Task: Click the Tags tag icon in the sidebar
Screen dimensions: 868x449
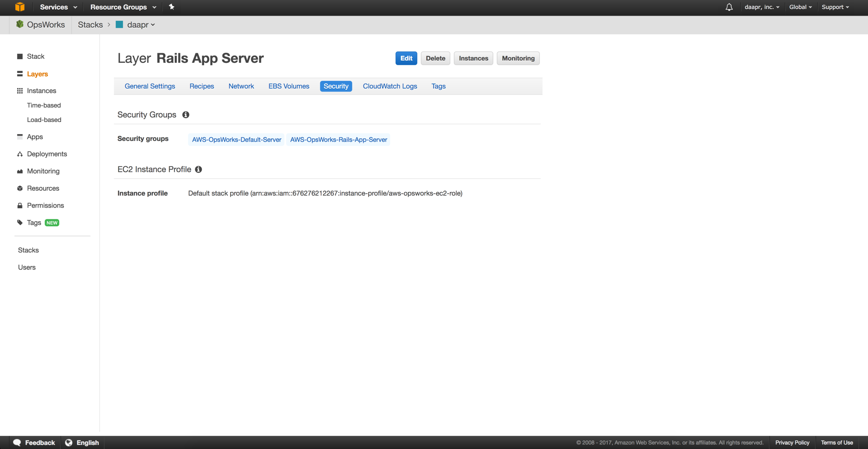Action: [x=20, y=223]
